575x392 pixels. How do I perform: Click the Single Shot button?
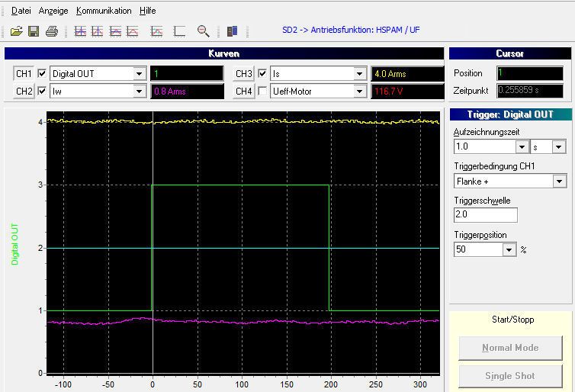pos(510,376)
